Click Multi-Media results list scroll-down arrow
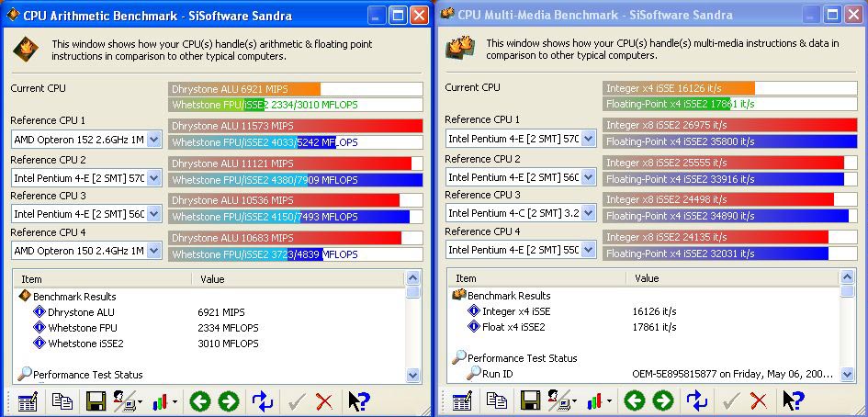 848,375
